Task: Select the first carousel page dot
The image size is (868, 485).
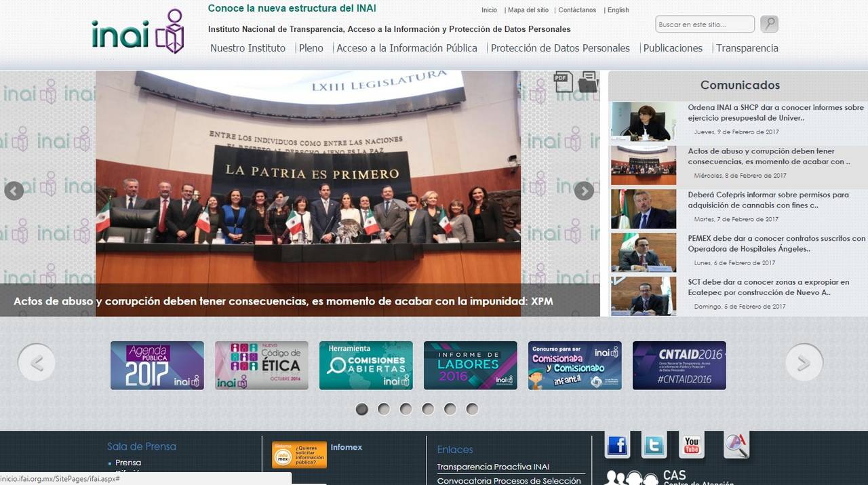Action: pos(362,409)
